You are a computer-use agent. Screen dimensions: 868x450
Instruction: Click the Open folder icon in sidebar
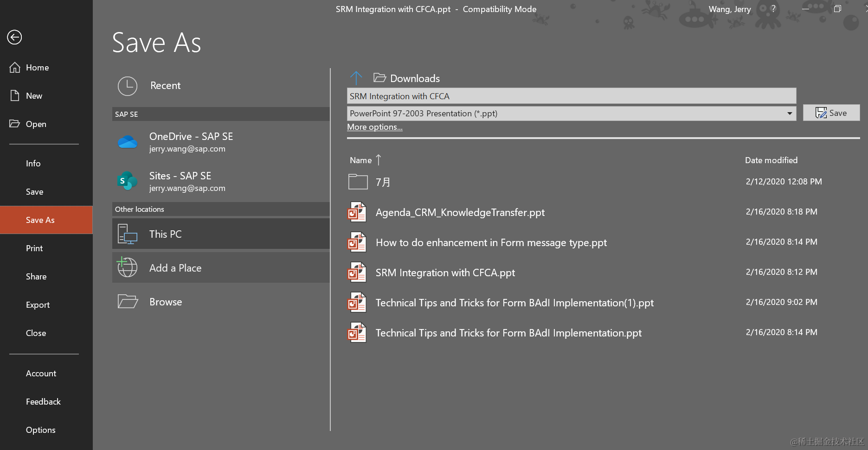(15, 124)
